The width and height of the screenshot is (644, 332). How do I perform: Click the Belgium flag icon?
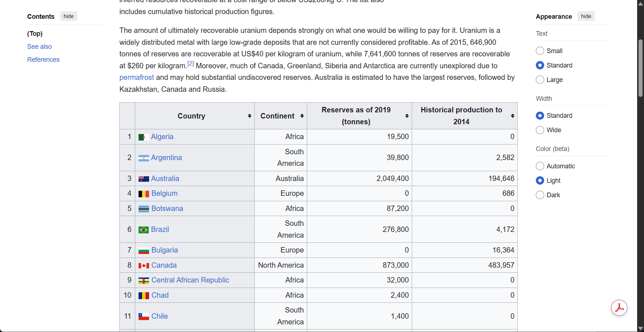point(144,194)
